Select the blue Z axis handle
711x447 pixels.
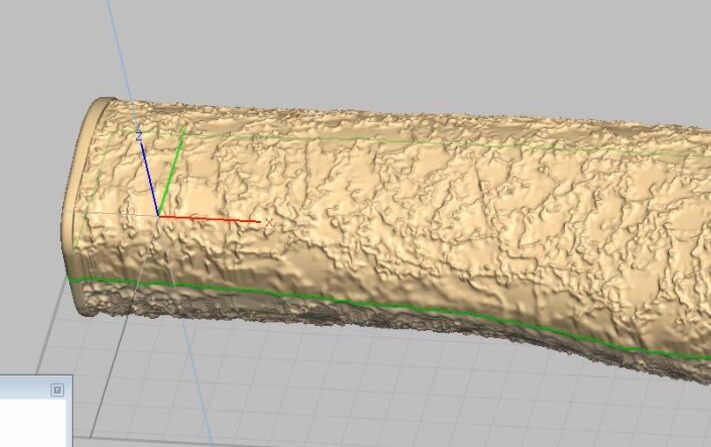tap(149, 179)
